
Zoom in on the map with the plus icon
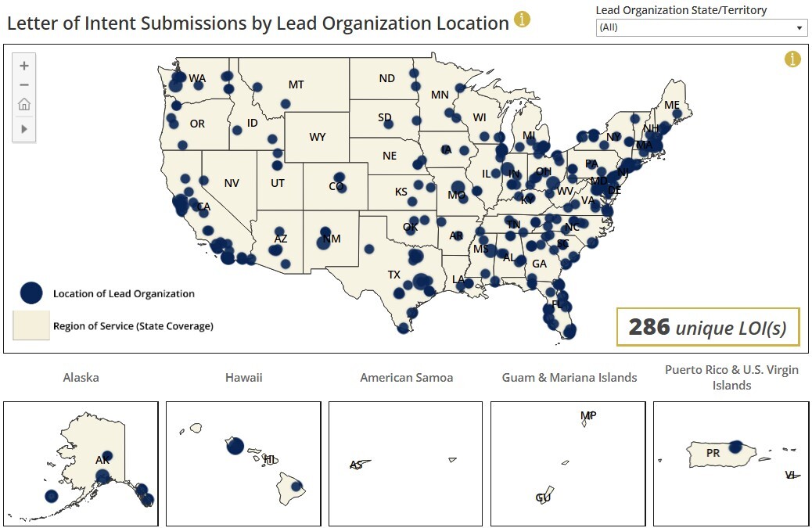click(x=23, y=66)
